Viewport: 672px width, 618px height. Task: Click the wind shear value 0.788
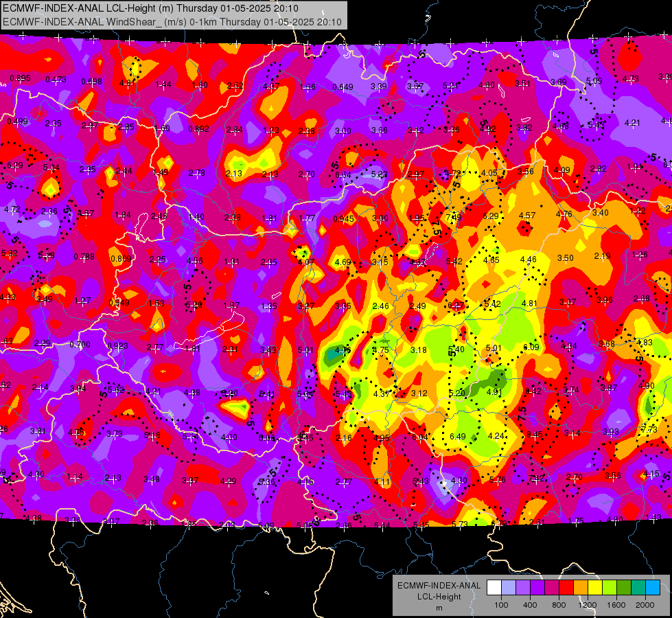click(84, 257)
